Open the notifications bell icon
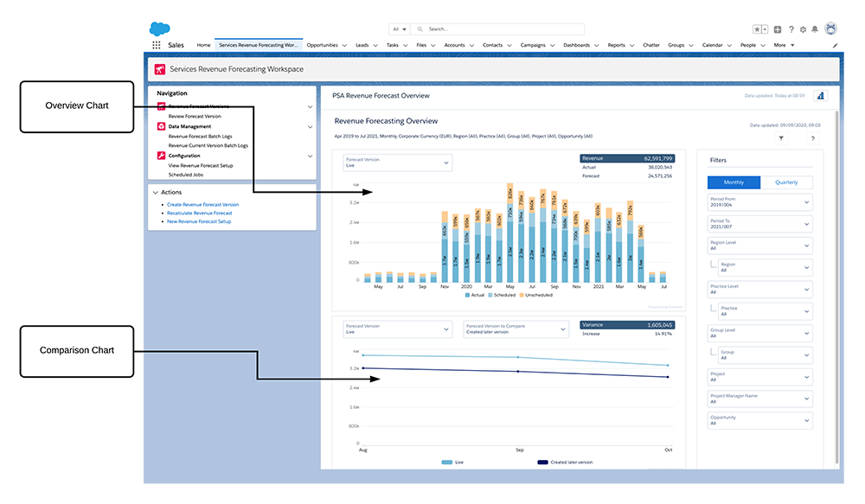Image resolution: width=865 pixels, height=504 pixels. click(814, 29)
